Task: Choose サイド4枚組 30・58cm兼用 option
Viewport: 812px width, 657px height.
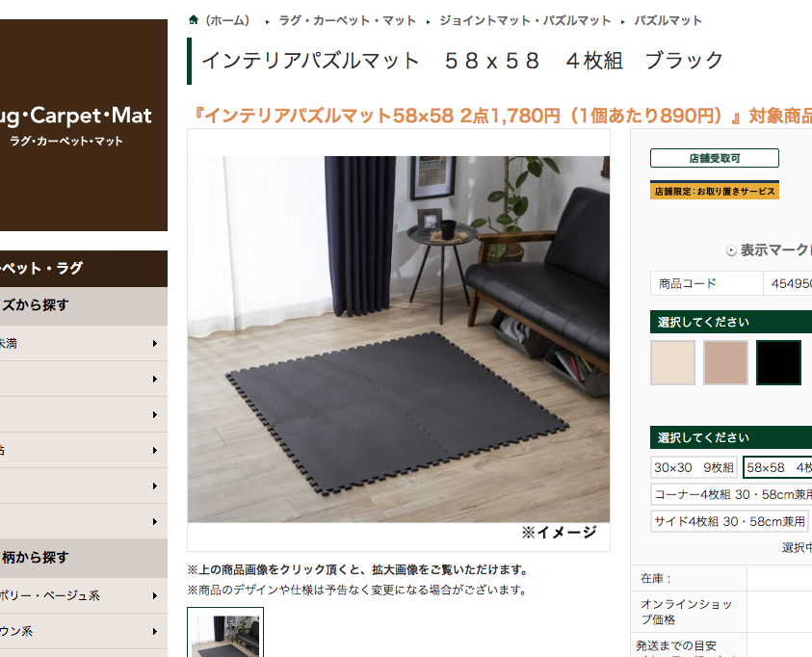Action: (x=729, y=521)
